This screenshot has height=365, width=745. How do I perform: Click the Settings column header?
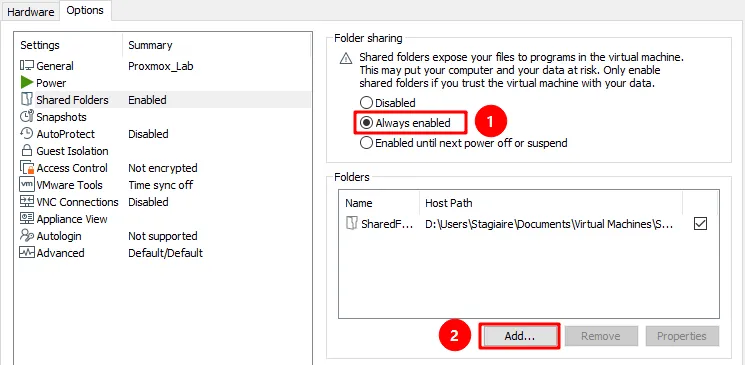click(40, 45)
